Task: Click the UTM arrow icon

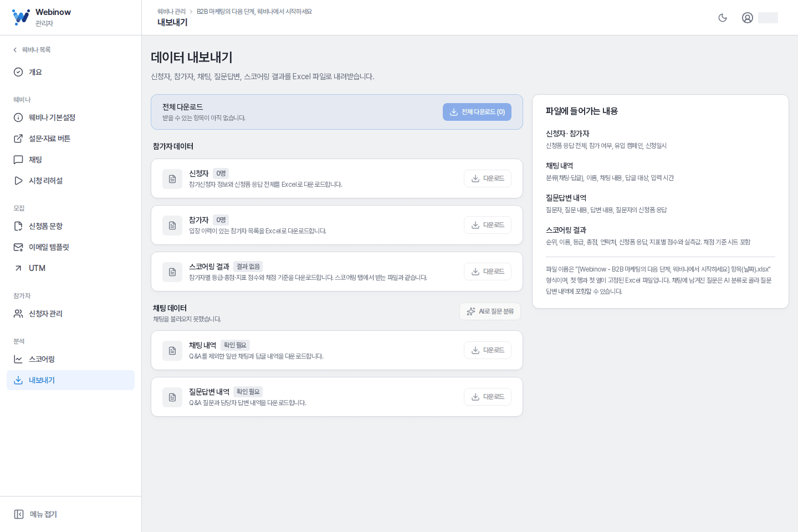Action: tap(18, 268)
